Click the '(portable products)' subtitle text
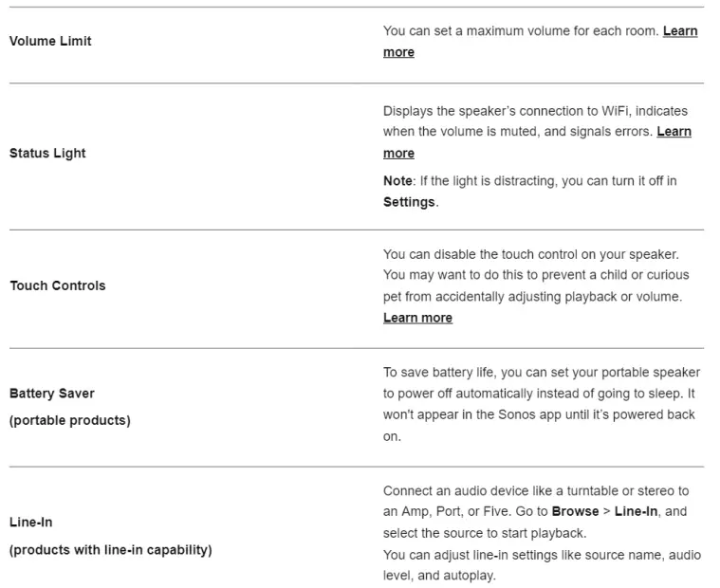Viewport: 720px width, 588px height. click(69, 420)
